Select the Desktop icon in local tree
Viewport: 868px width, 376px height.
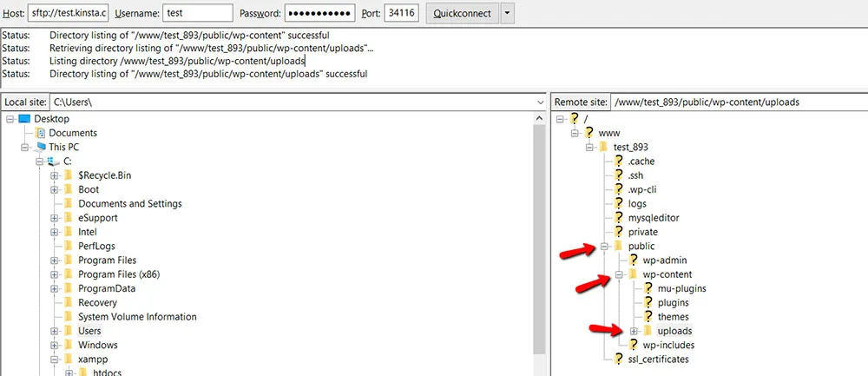pos(24,119)
